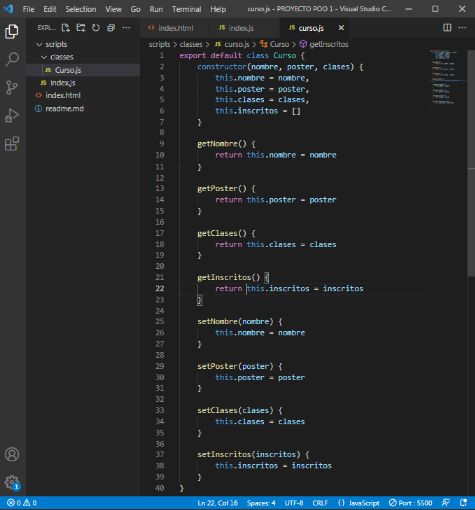Open the Manage gear settings menu
475x510 pixels.
pyautogui.click(x=12, y=482)
